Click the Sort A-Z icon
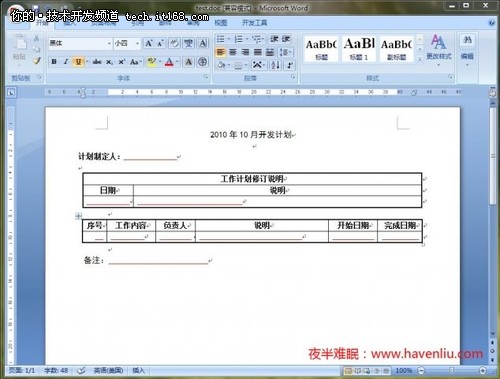The image size is (500, 379). (x=275, y=65)
